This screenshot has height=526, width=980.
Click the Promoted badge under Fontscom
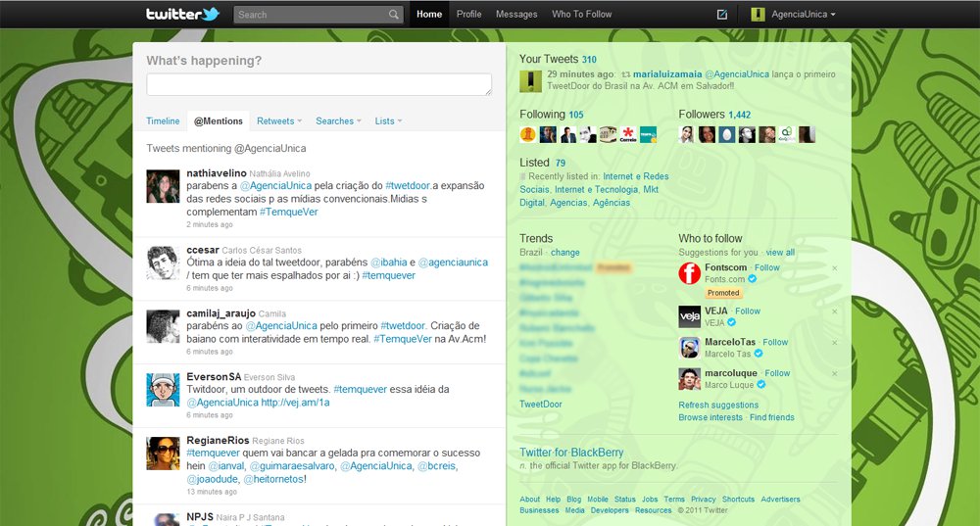click(723, 292)
